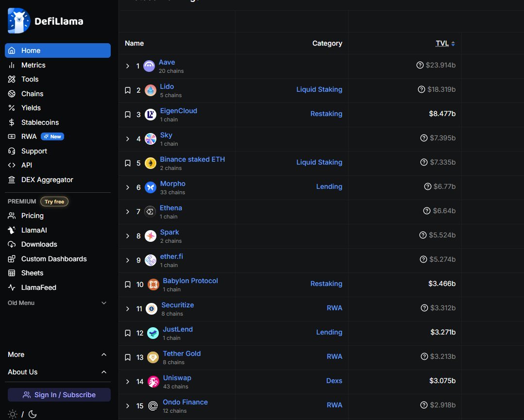Click the Securitize logo icon

(152, 309)
